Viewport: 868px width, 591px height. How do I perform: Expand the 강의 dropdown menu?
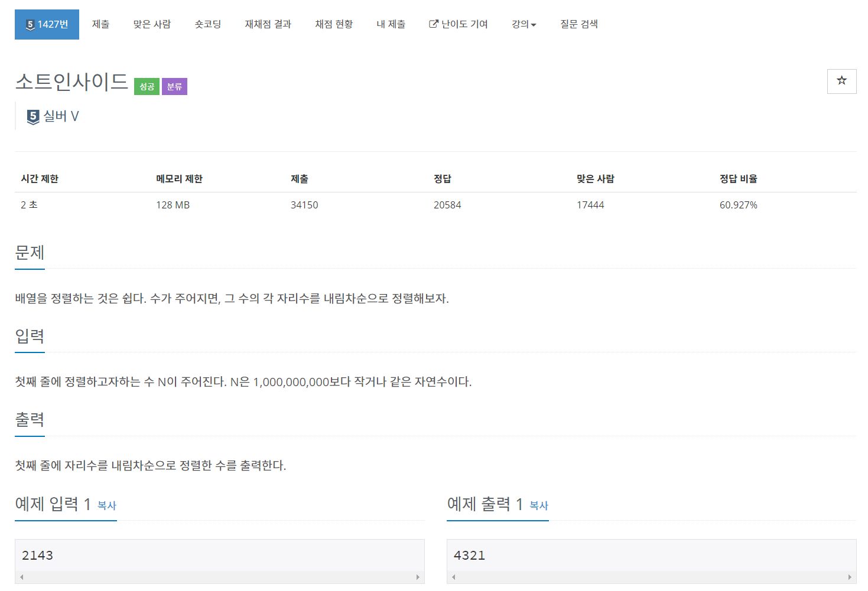click(x=524, y=24)
